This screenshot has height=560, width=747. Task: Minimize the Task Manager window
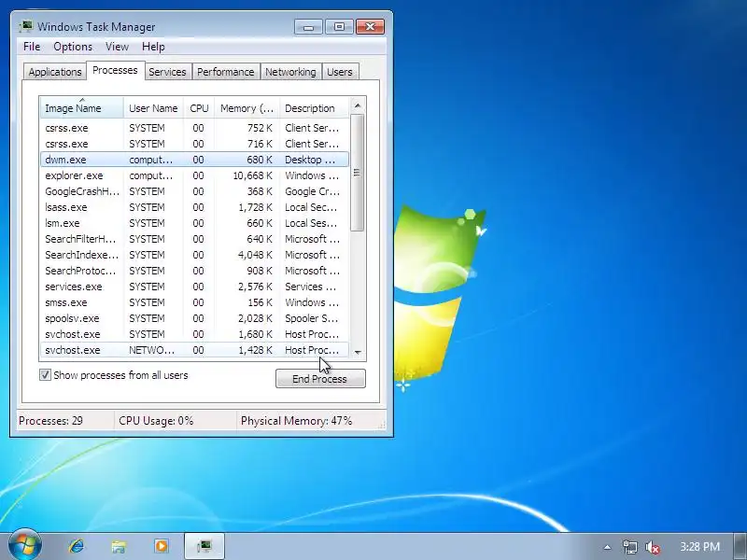[x=309, y=27]
